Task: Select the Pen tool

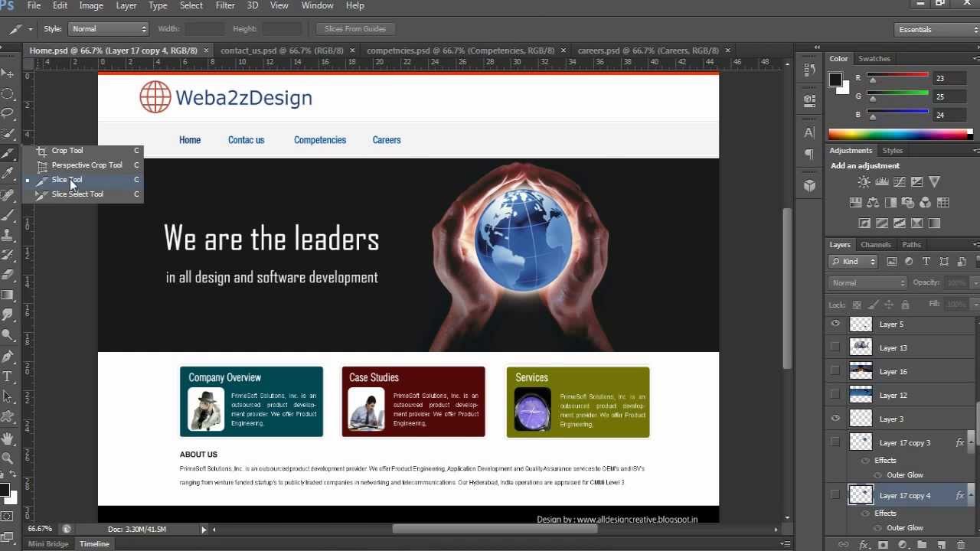Action: pyautogui.click(x=8, y=357)
